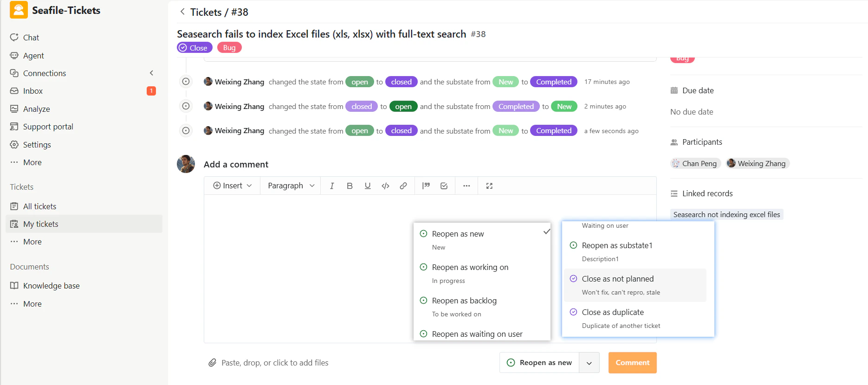The image size is (868, 385).
Task: Click the Seafile-Tickets logo
Action: pos(19,10)
